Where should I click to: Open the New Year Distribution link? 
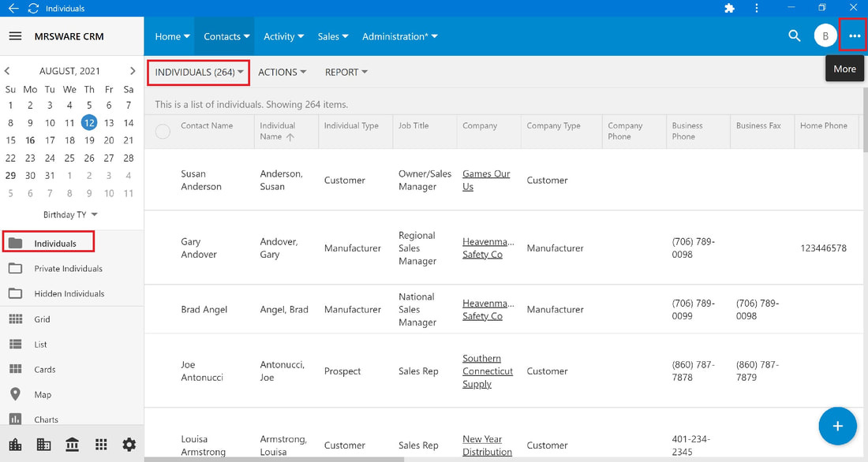point(487,445)
